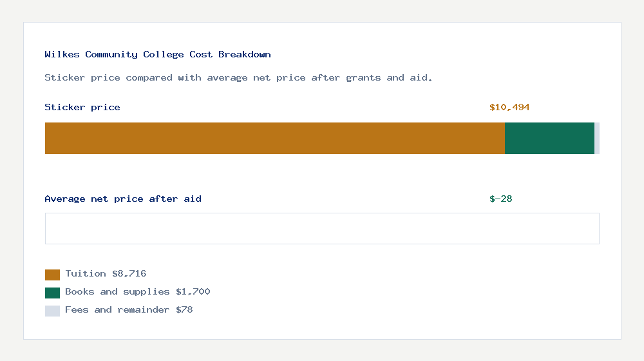The image size is (644, 361).
Task: Click the word 'Tuition' in the legend
Action: point(86,273)
